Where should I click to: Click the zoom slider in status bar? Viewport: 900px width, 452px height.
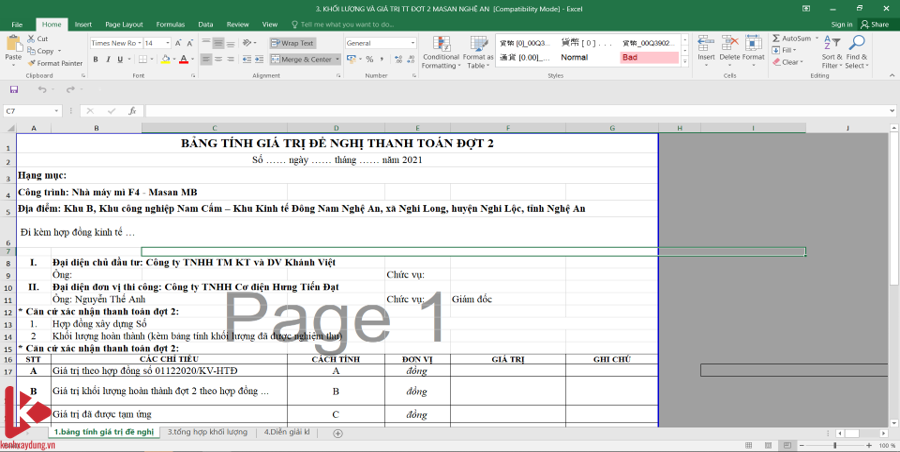[836, 433]
